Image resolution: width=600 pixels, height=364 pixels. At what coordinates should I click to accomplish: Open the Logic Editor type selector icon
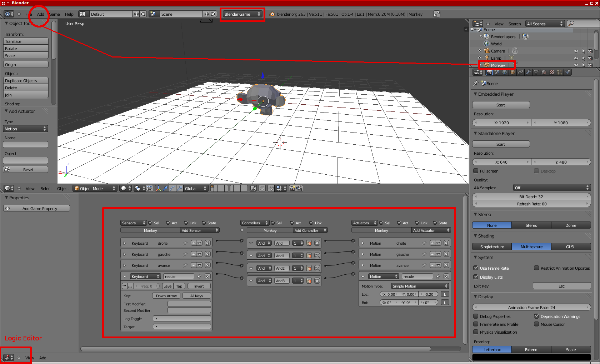(x=9, y=357)
